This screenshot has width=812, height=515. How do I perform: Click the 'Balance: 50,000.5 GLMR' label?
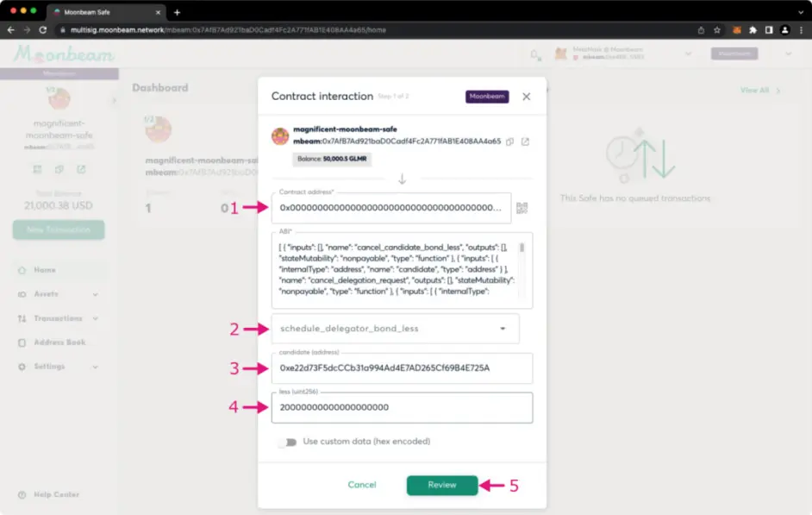click(332, 159)
